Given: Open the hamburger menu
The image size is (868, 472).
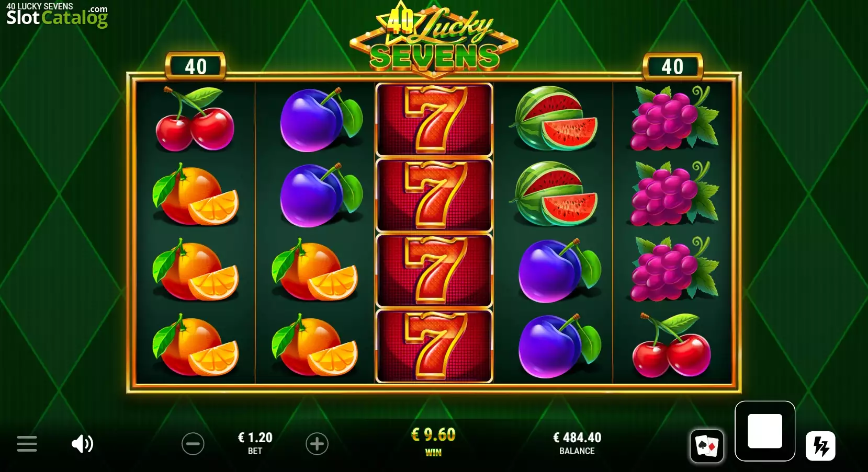Looking at the screenshot, I should (27, 444).
